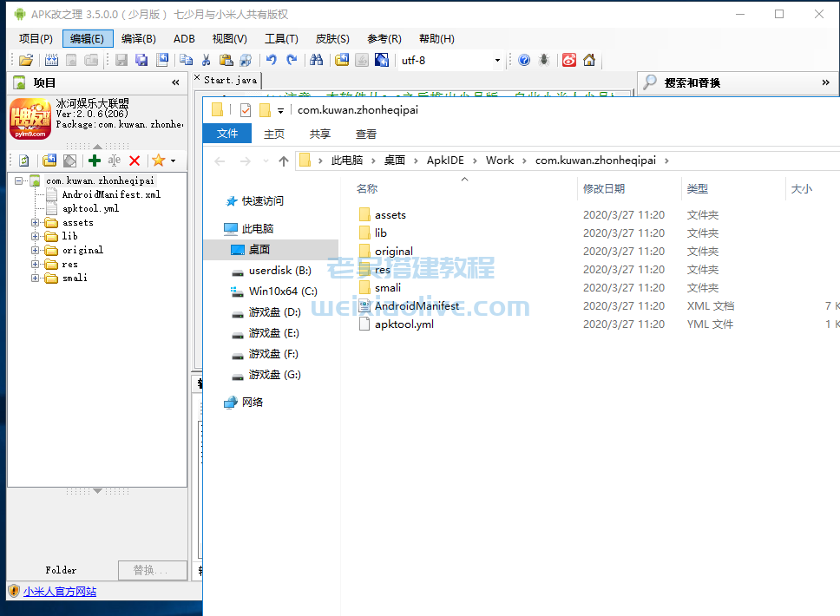Click the Weibo icon in toolbar

pyautogui.click(x=569, y=60)
